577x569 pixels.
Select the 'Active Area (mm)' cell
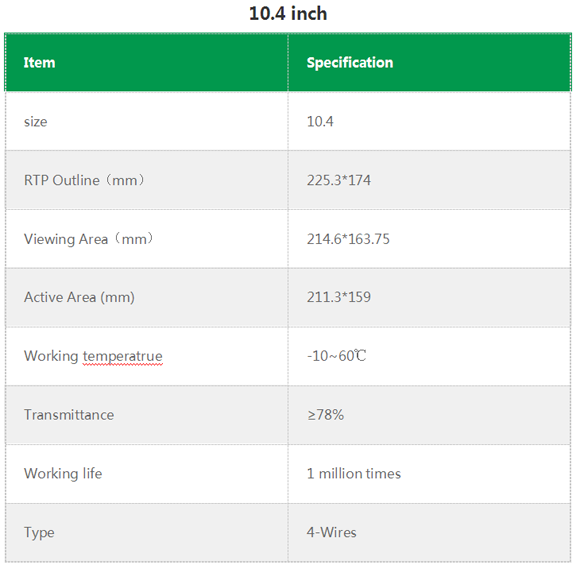coord(146,297)
